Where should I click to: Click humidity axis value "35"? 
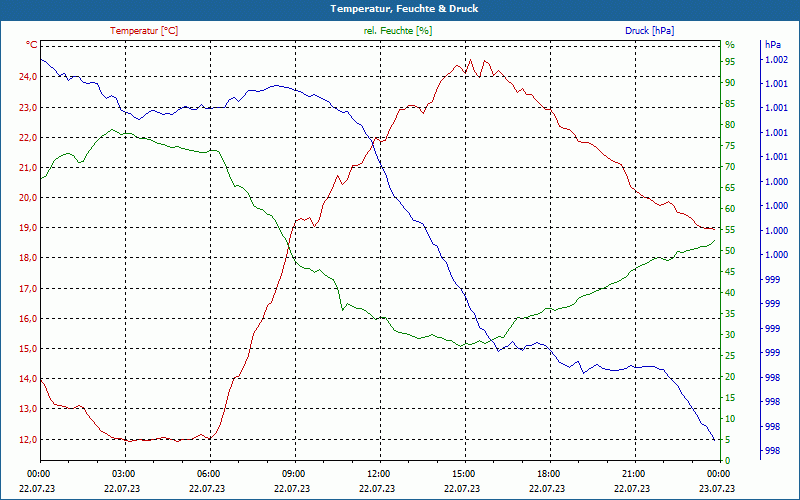[730, 314]
